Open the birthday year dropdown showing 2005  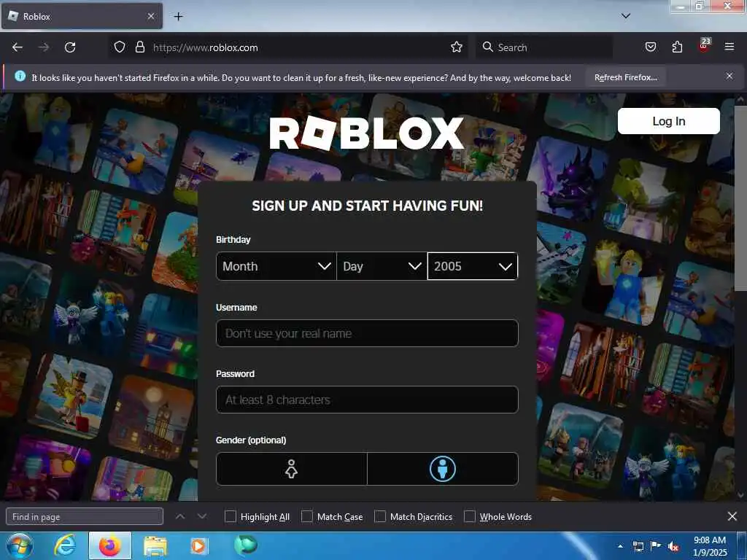(473, 266)
